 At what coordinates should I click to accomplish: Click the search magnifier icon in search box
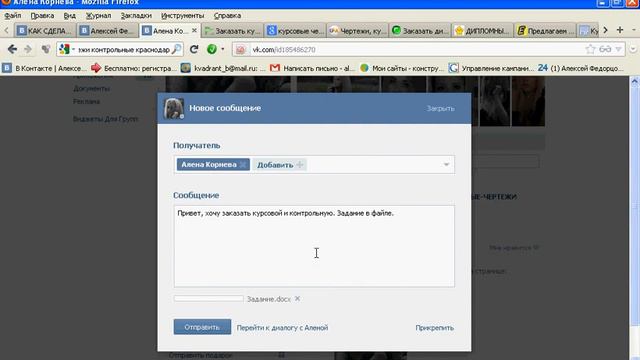click(x=176, y=49)
